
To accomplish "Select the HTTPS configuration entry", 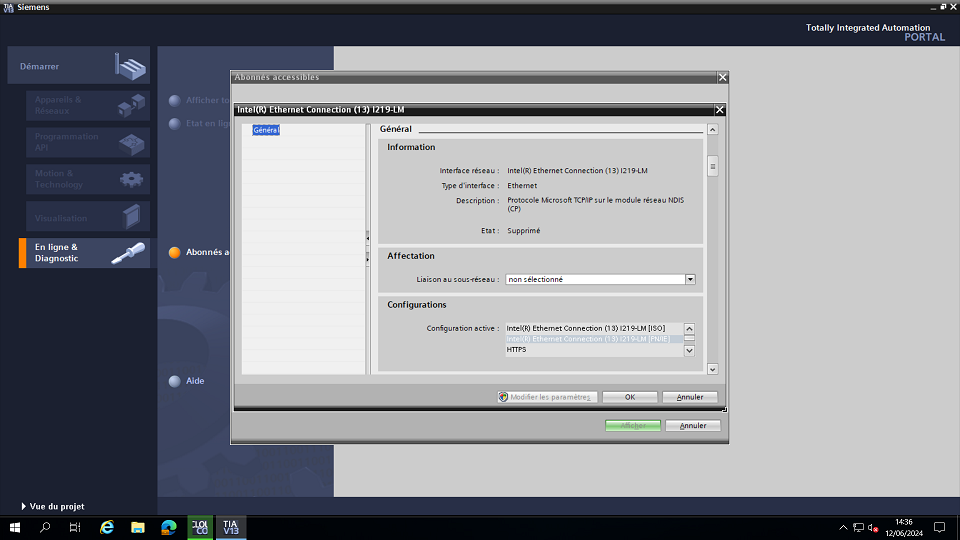I will 516,350.
